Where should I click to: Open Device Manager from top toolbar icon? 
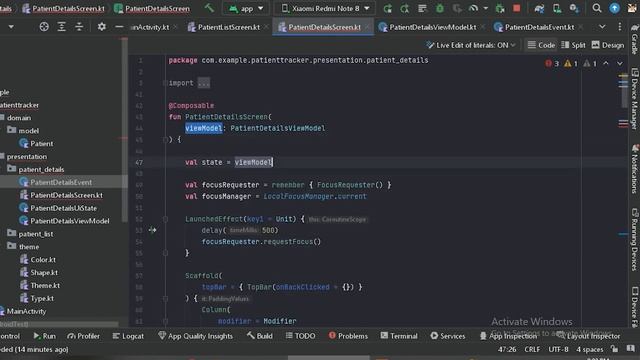tap(557, 8)
